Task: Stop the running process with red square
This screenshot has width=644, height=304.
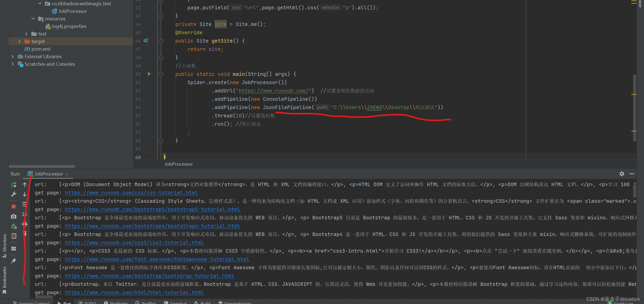Action: 14,207
